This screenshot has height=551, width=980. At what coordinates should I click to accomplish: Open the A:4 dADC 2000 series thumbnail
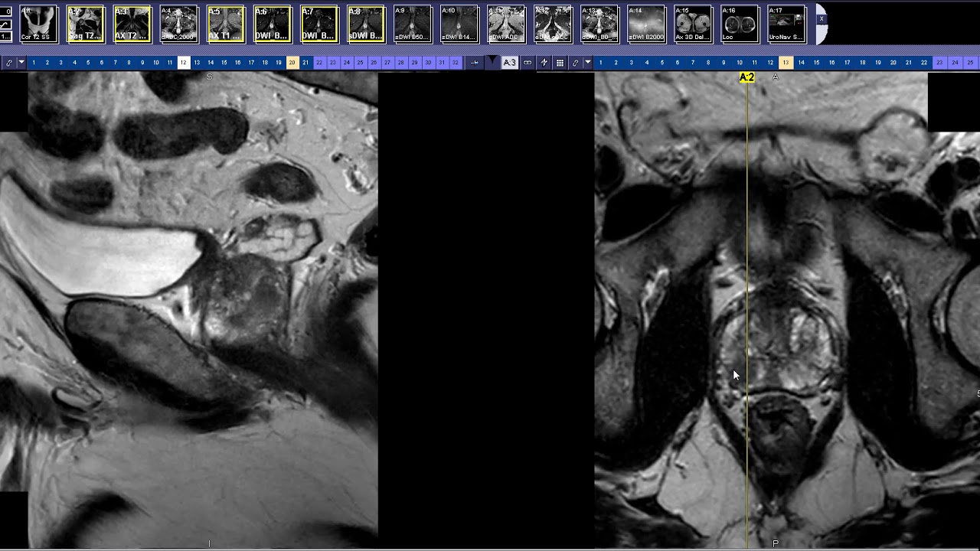coord(178,24)
